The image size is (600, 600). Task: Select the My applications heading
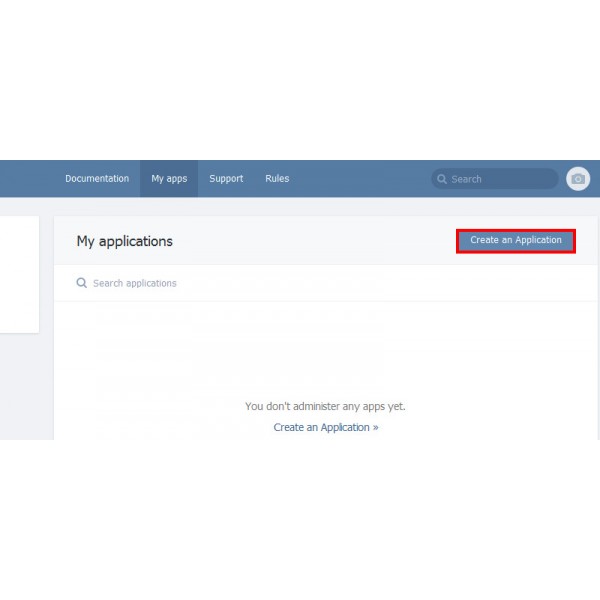tap(125, 241)
